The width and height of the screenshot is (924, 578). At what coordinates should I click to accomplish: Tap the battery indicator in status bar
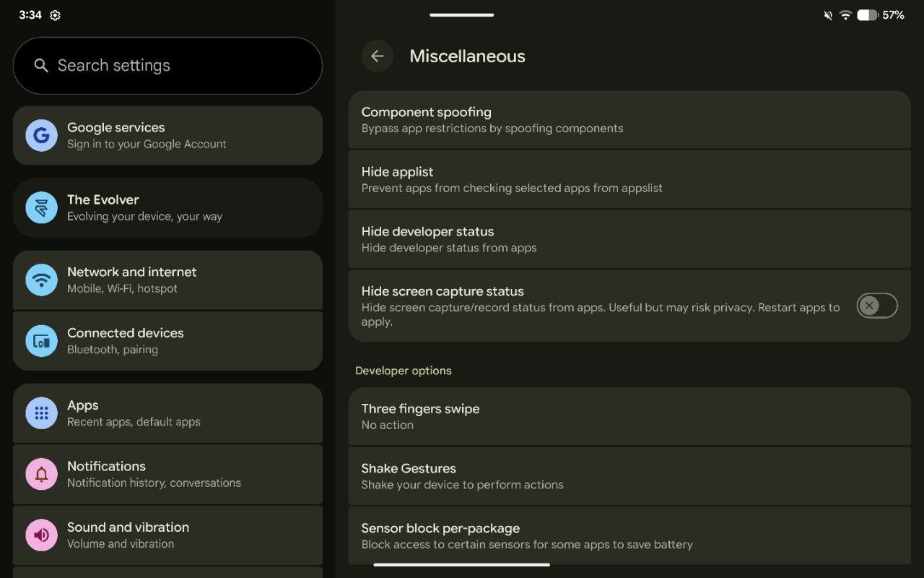pos(867,15)
